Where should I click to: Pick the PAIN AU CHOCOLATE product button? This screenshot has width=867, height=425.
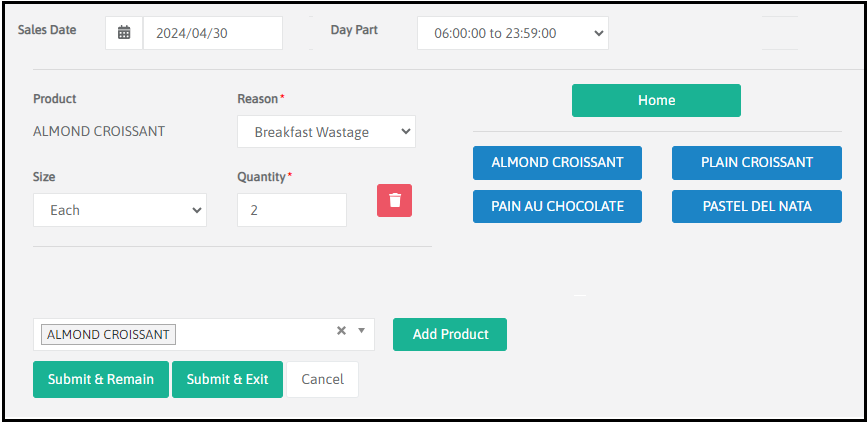(x=557, y=206)
